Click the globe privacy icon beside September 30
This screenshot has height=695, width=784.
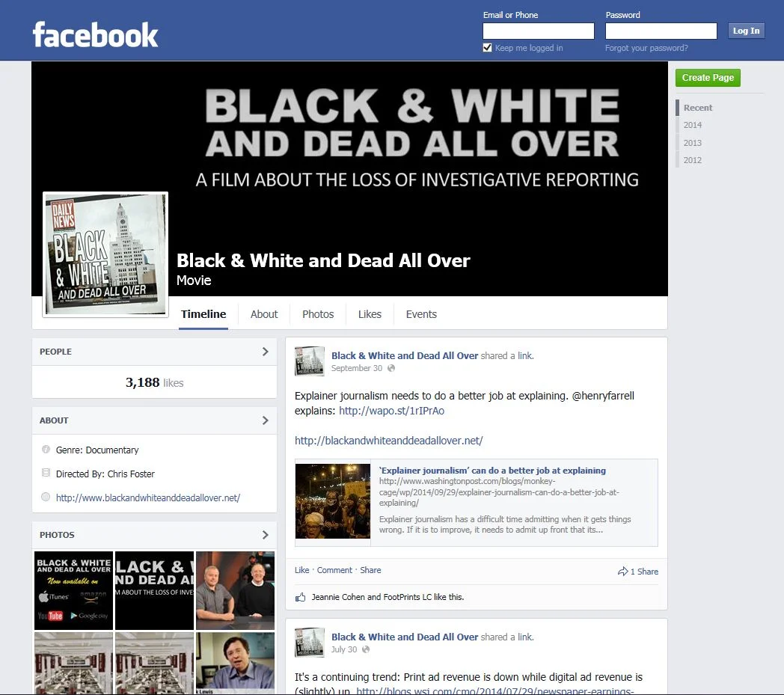point(391,368)
